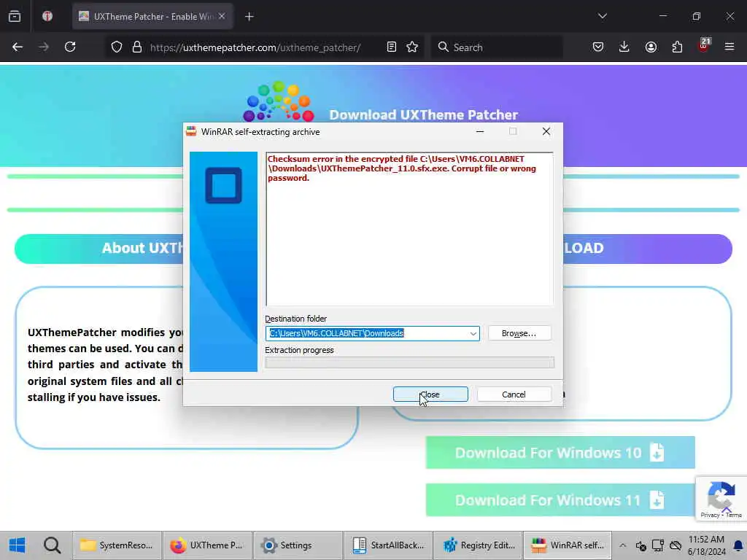Switch to StartAllBack taskbar item
The width and height of the screenshot is (747, 560).
[388, 545]
